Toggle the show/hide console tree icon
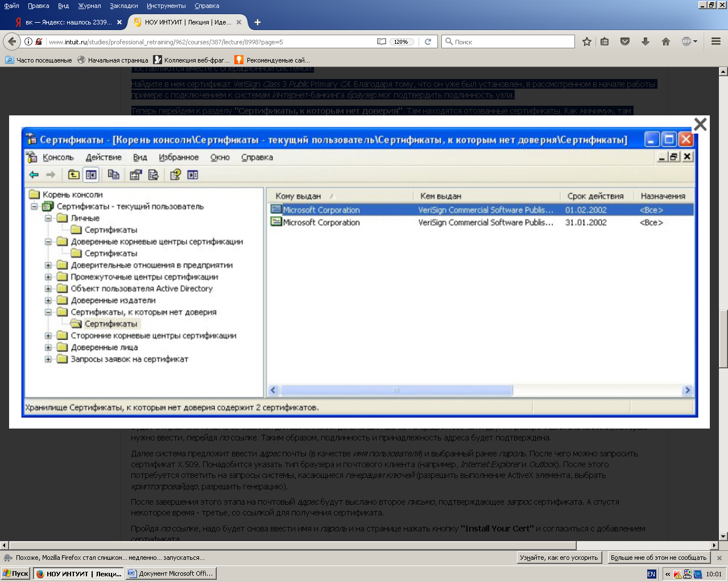Screen dimensions: 728x582 tap(91, 174)
